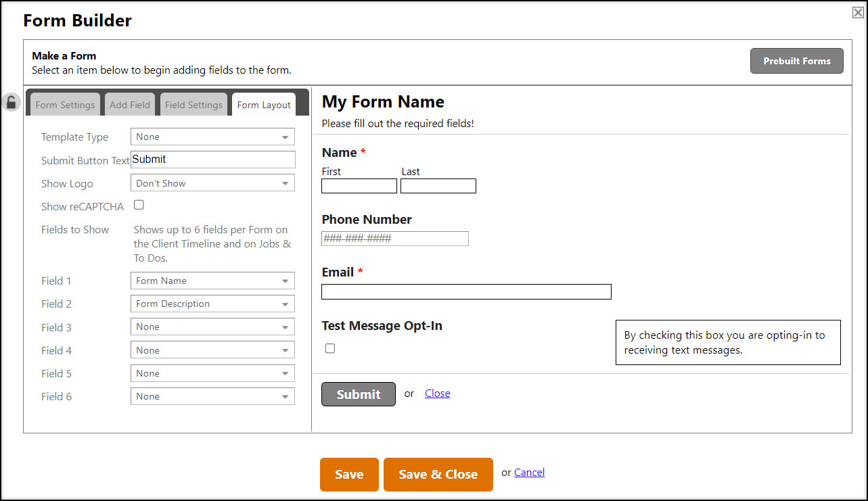The image size is (868, 501).
Task: Click the Close link beside Submit
Action: click(x=437, y=393)
